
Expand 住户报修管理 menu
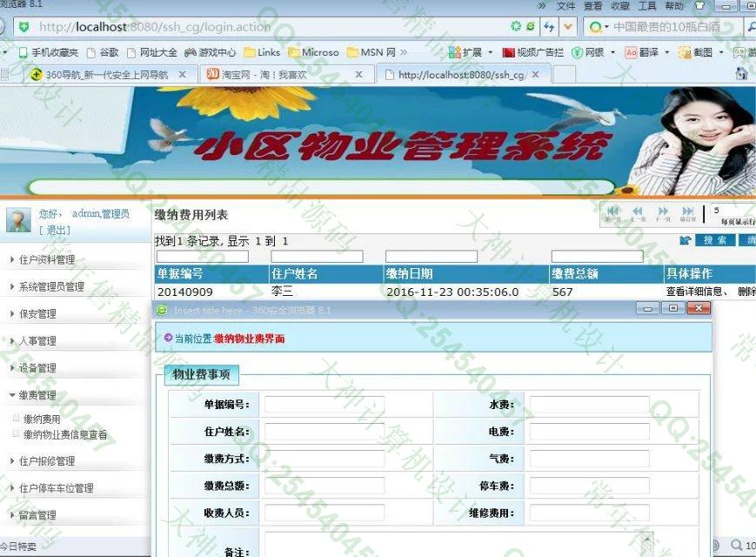[46, 461]
